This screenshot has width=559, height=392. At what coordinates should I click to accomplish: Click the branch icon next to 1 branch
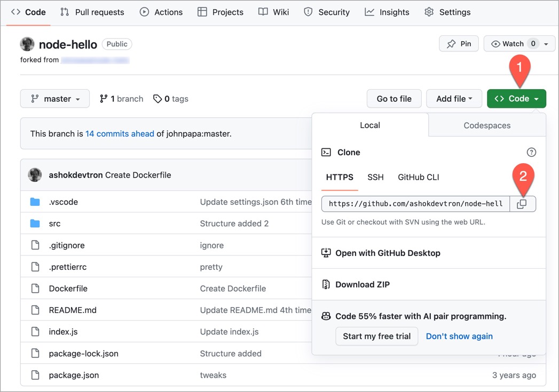click(104, 99)
